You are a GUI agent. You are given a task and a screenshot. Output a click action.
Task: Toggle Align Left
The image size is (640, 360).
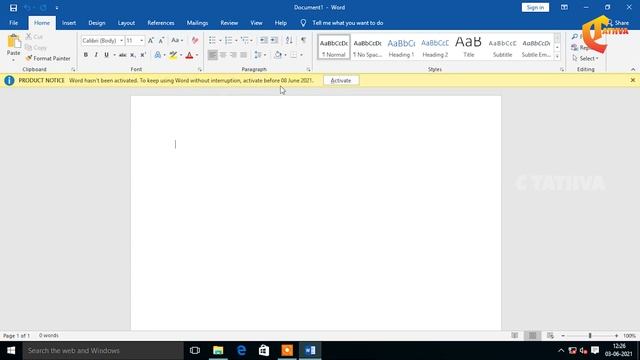click(x=213, y=55)
